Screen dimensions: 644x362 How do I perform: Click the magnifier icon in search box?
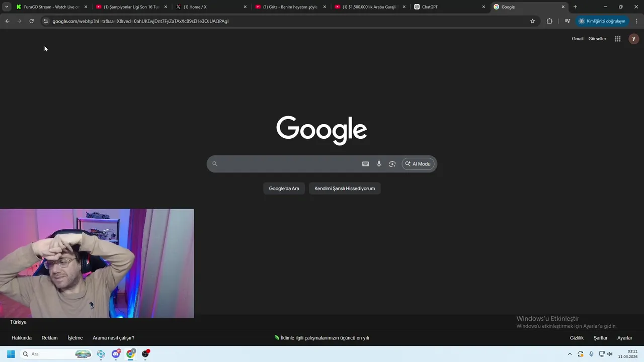pos(215,164)
